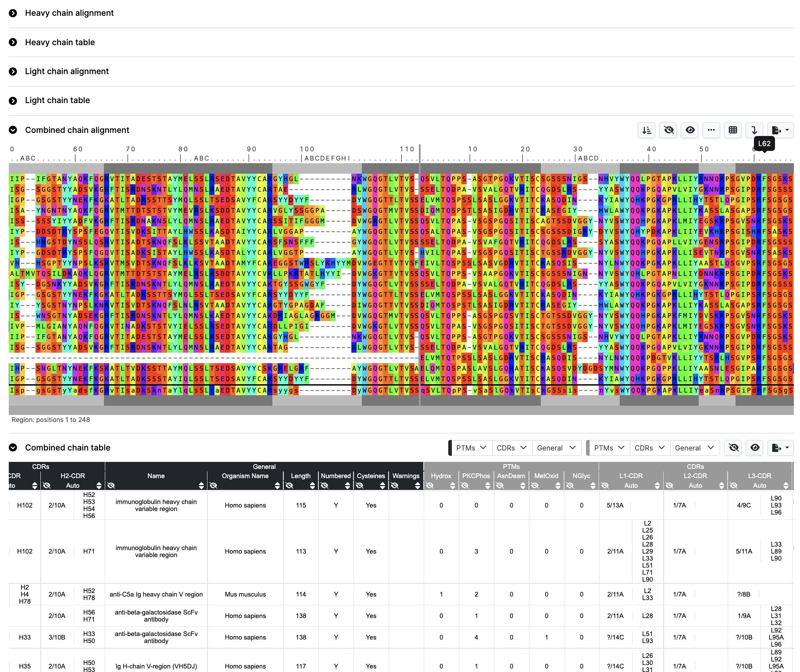
Task: Expand the Heavy chain alignment section
Action: 13,13
